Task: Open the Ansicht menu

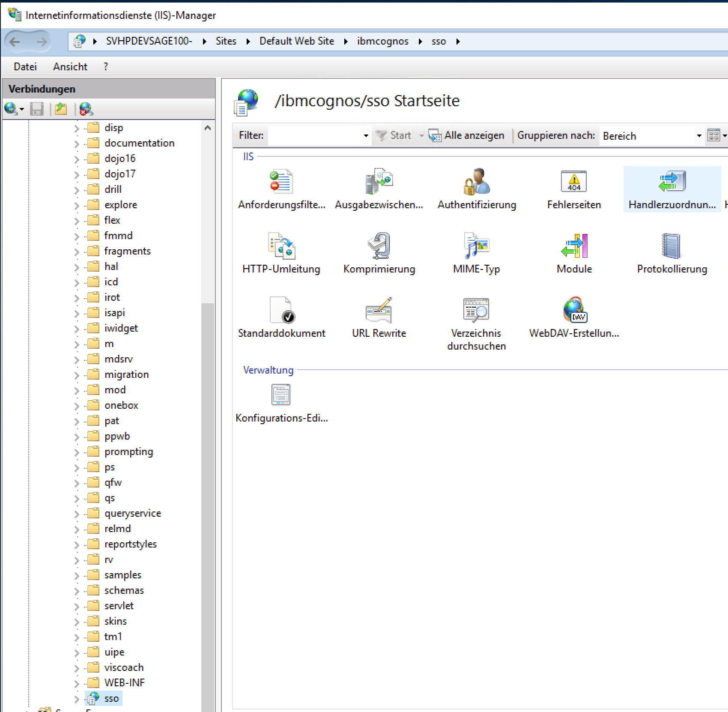Action: tap(70, 67)
